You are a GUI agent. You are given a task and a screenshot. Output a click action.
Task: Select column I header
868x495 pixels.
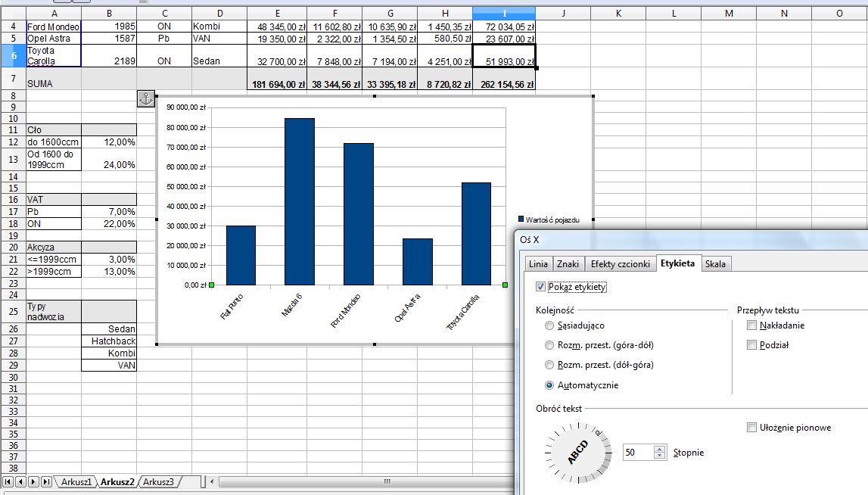(504, 14)
